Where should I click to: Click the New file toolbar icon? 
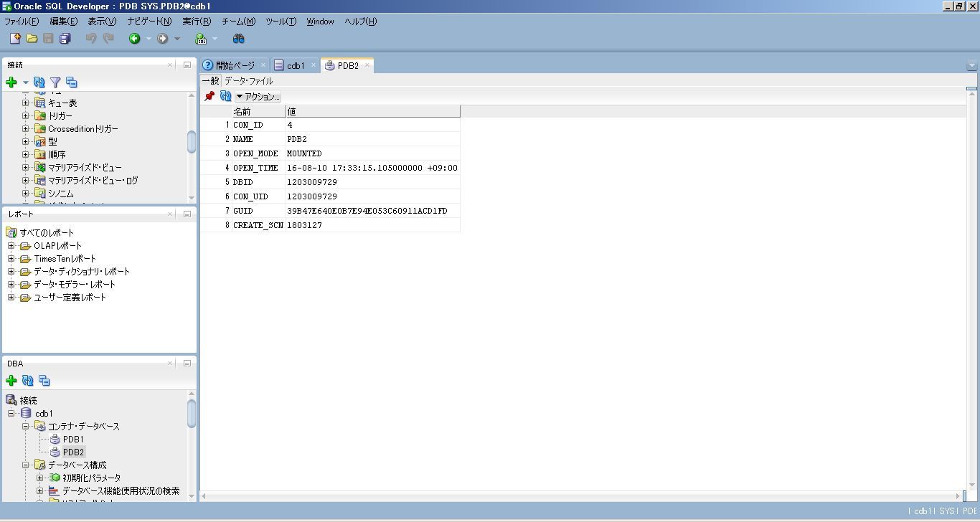pos(15,38)
